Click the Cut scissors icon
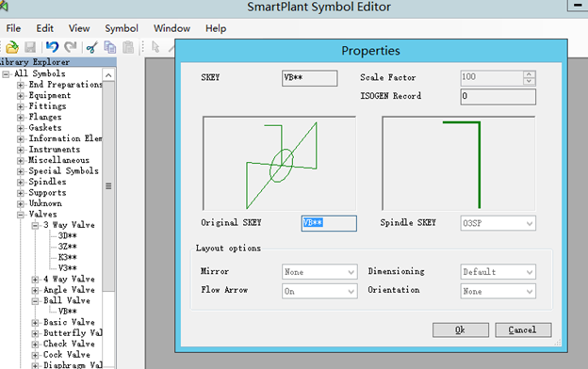This screenshot has height=369, width=588. click(92, 47)
